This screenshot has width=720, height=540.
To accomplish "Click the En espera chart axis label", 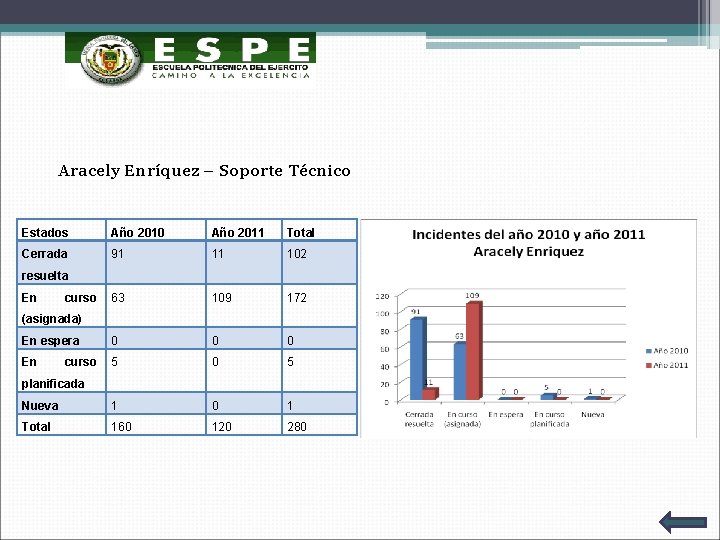I will point(506,415).
